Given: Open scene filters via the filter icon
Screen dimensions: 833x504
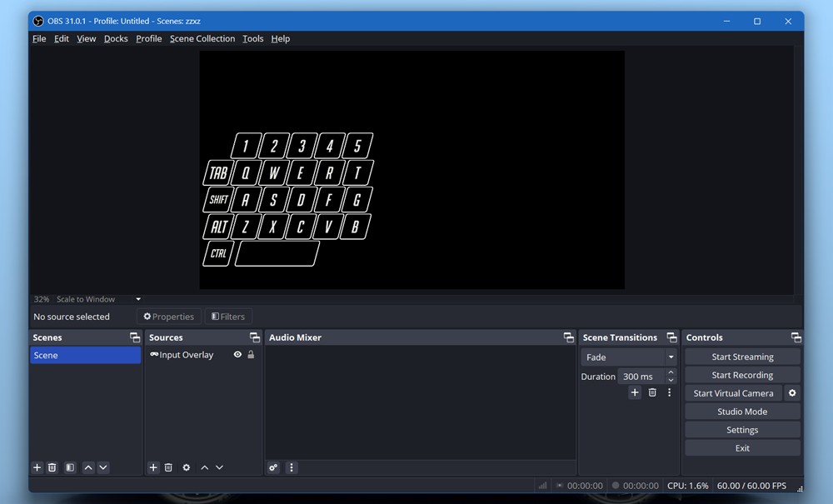Looking at the screenshot, I should point(69,467).
